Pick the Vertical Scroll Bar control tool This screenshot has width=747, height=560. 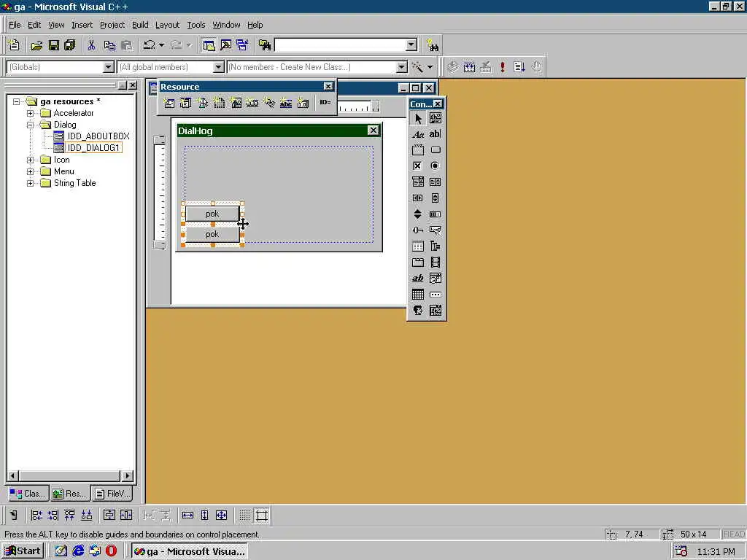(435, 198)
